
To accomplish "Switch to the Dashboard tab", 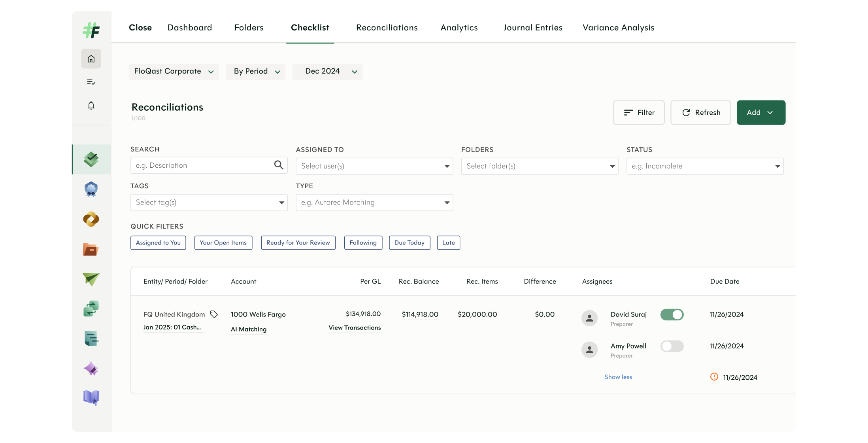I will [190, 28].
